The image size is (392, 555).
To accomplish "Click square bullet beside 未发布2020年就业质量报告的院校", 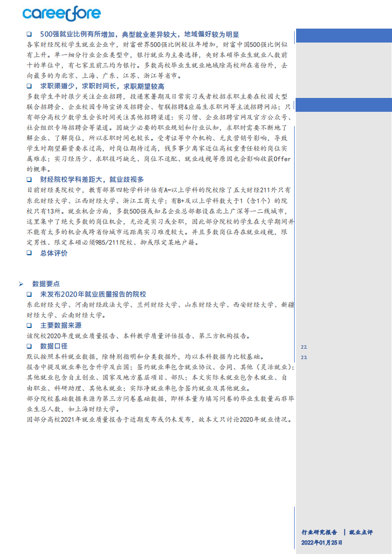I will click(29, 294).
